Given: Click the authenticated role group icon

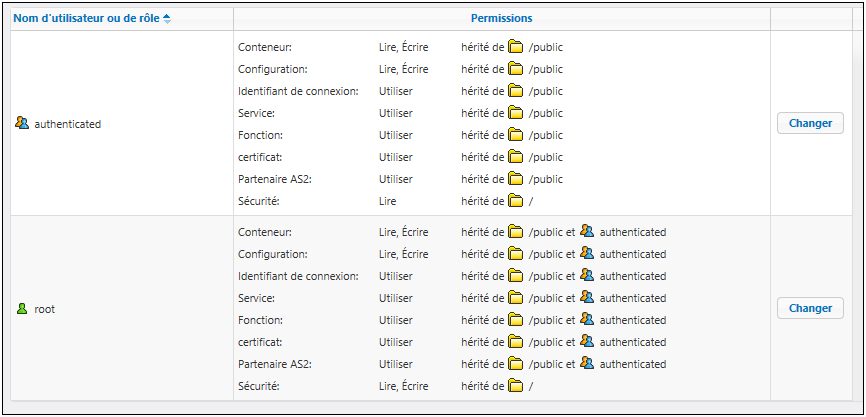Looking at the screenshot, I should pos(22,124).
